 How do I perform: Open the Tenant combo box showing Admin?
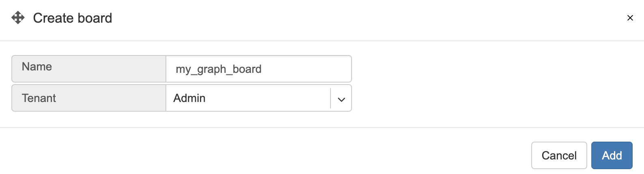(x=259, y=98)
